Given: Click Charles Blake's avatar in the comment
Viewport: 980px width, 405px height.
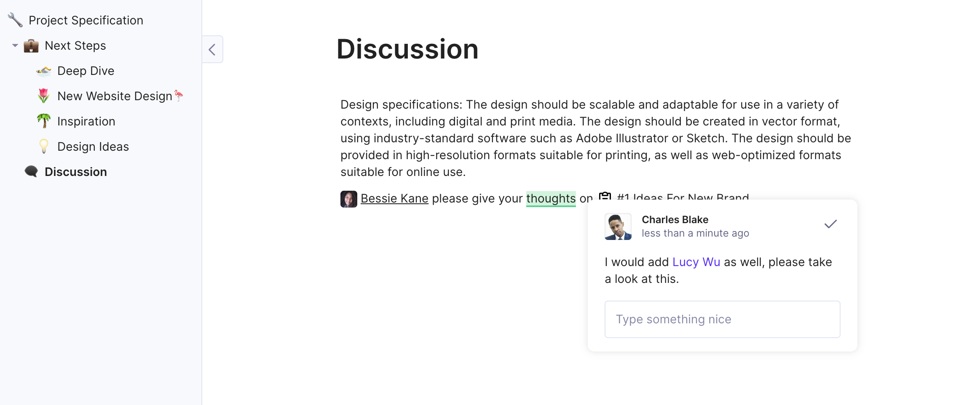Looking at the screenshot, I should [618, 226].
